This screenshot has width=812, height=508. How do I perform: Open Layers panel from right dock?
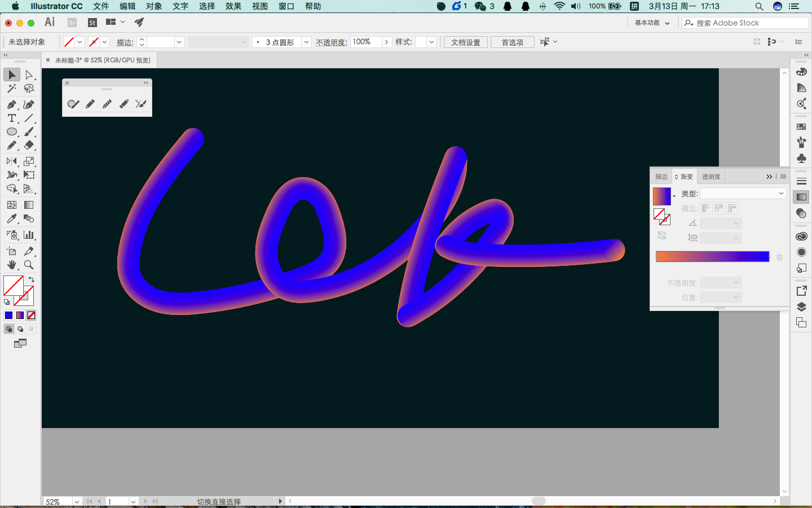[x=801, y=307]
